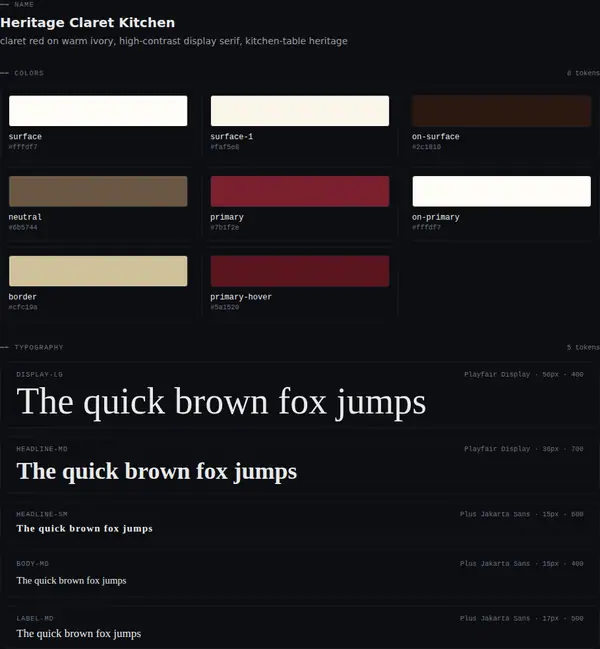
Task: Click the LABEL-MD label
Action: click(35, 618)
